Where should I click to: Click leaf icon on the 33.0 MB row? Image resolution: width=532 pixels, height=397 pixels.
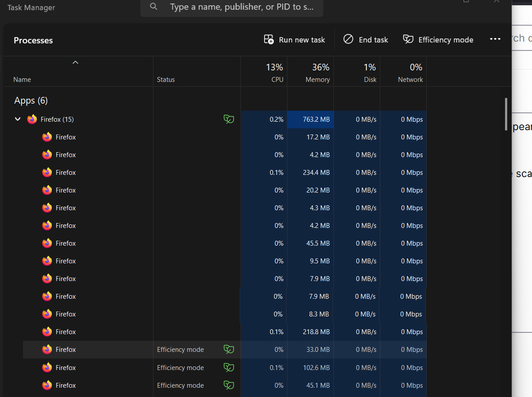(x=229, y=350)
